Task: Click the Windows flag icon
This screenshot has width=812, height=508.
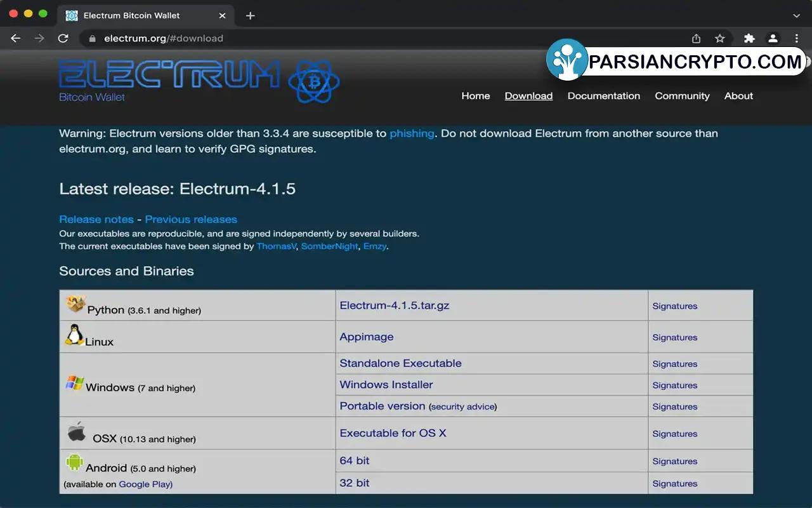Action: [x=74, y=383]
